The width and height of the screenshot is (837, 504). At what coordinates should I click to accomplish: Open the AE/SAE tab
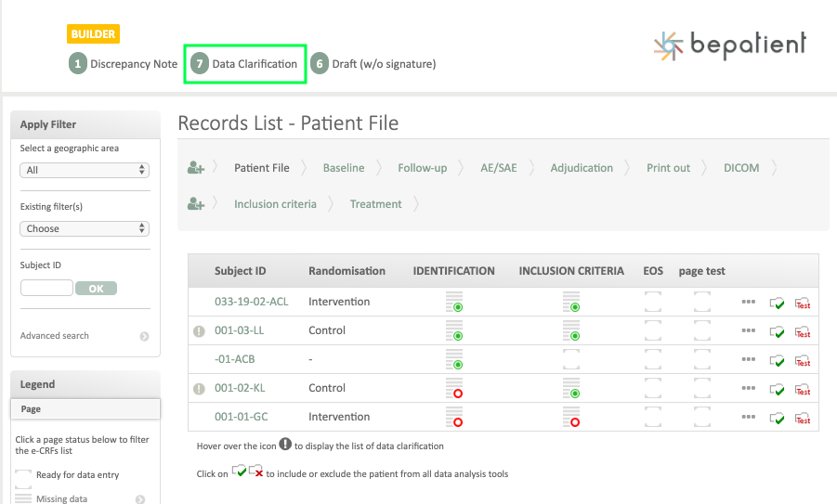[x=498, y=168]
